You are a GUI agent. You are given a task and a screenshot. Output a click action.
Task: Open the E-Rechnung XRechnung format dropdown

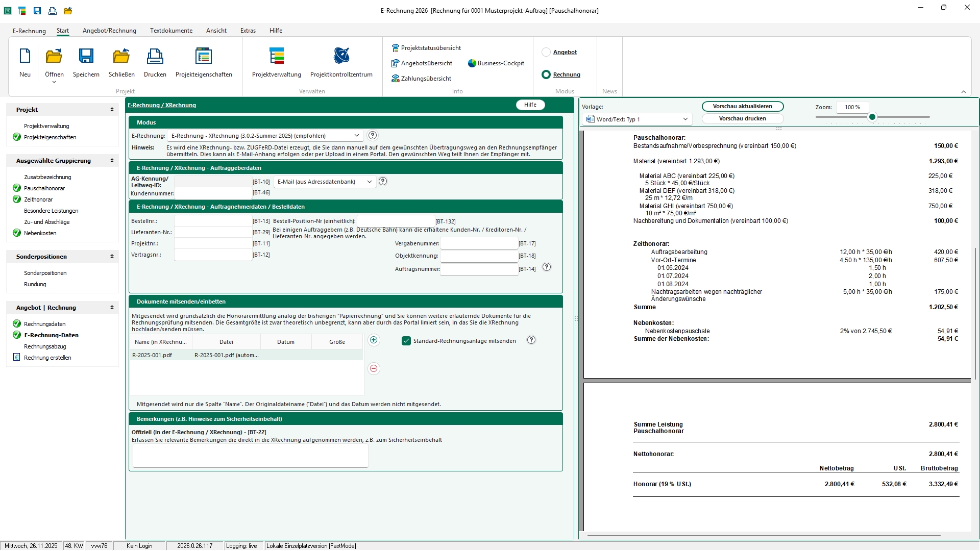point(356,136)
